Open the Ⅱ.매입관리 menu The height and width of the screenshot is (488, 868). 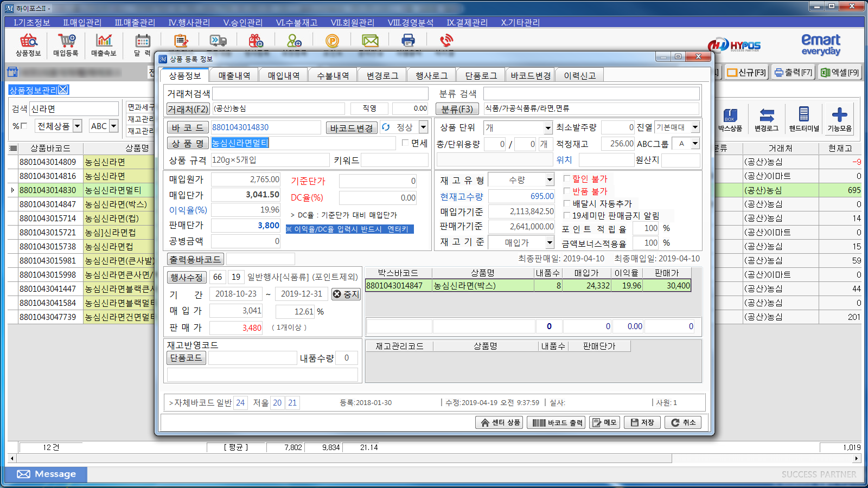coord(82,22)
